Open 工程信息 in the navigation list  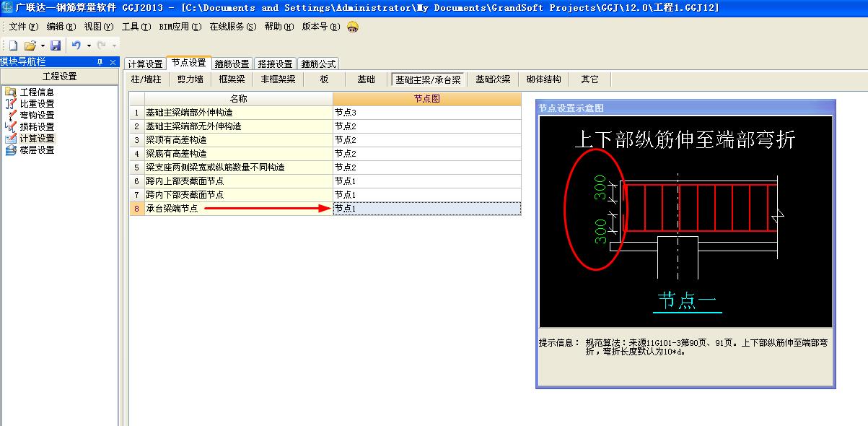pyautogui.click(x=37, y=92)
